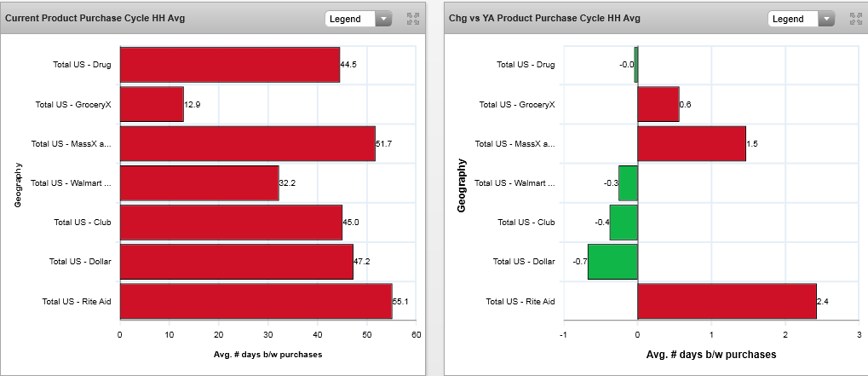Select the MassX 1.5 change bar
Viewport: 868px width, 376px height.
(692, 143)
